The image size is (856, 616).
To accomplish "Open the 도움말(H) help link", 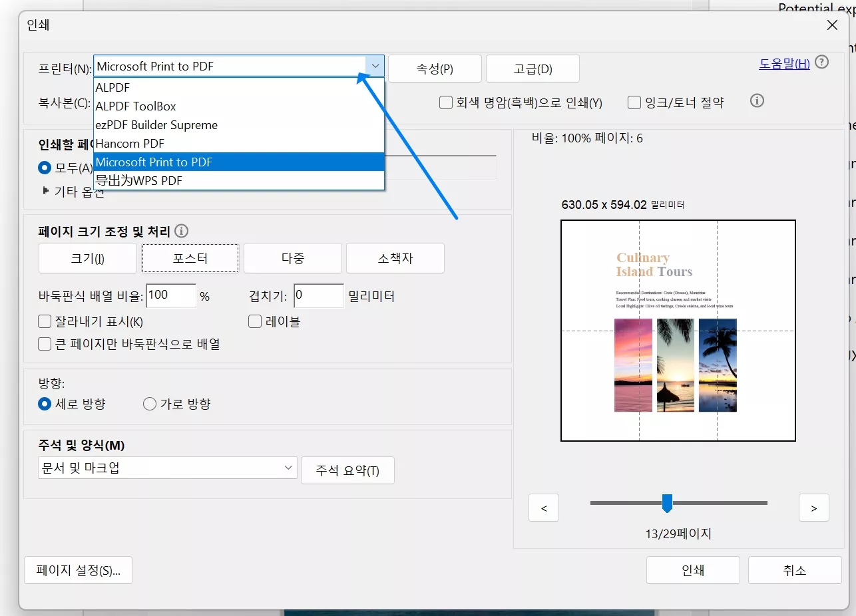I will pos(783,63).
